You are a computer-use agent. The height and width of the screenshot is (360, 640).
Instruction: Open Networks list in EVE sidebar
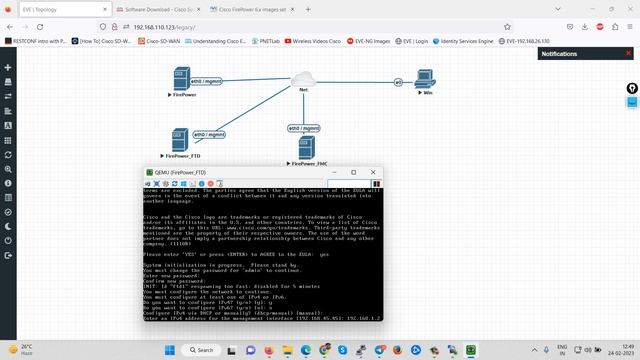click(8, 96)
